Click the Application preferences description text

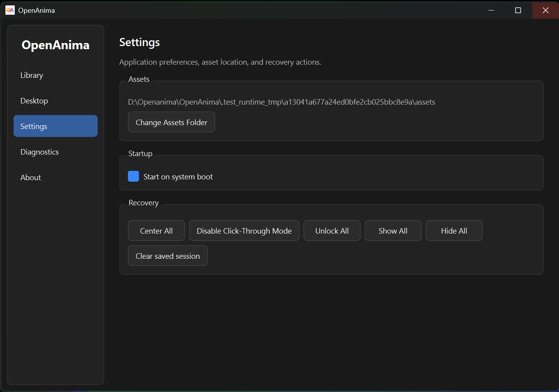(220, 62)
